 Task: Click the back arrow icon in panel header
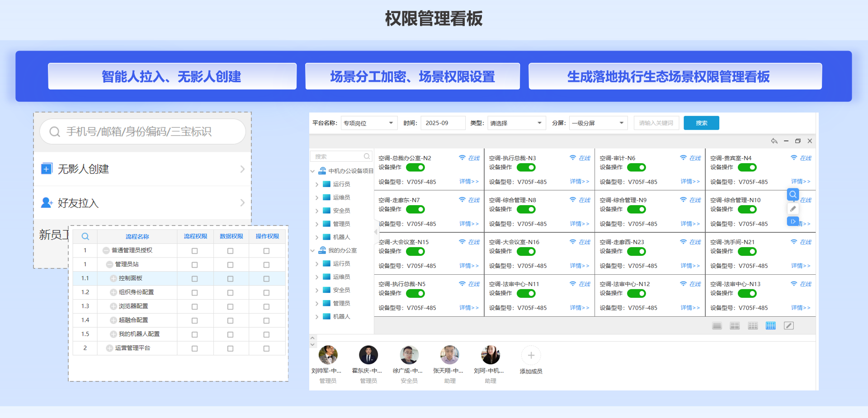pyautogui.click(x=774, y=141)
